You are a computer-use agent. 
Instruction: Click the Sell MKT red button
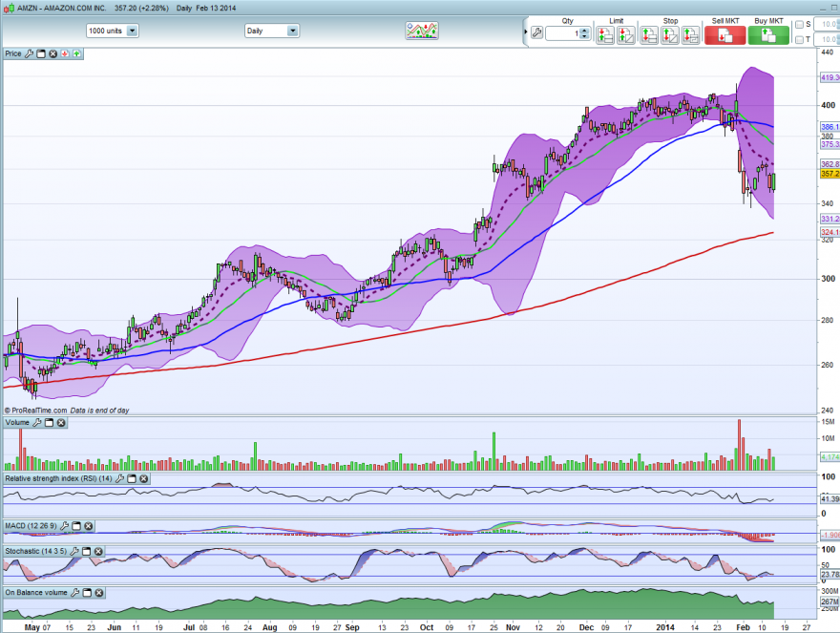[x=724, y=35]
